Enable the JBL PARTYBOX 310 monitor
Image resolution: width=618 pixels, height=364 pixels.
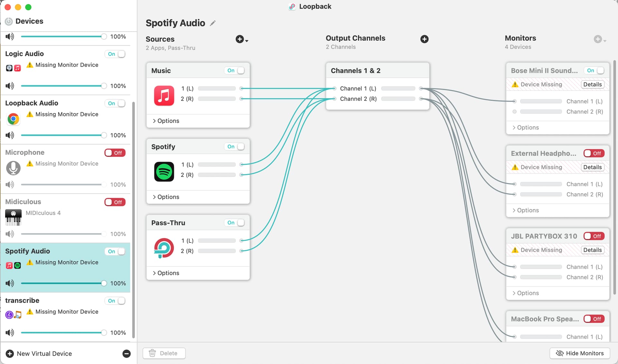point(594,236)
